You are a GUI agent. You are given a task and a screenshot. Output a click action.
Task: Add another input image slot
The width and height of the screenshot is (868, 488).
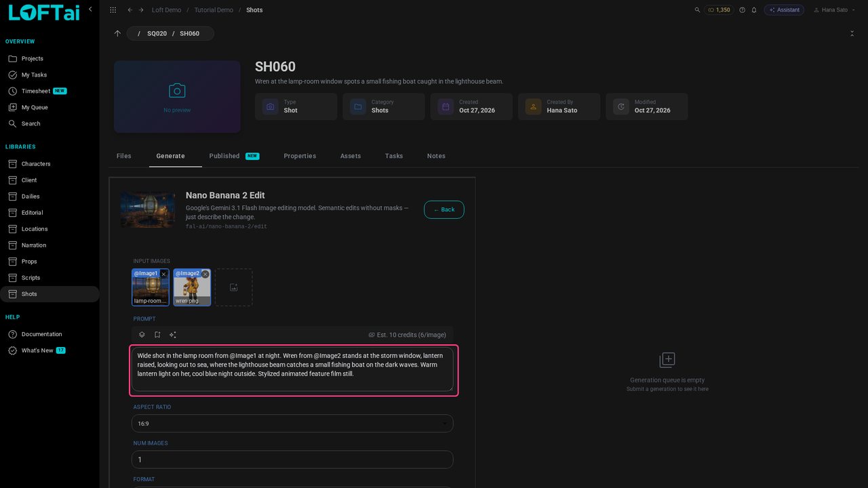click(233, 287)
